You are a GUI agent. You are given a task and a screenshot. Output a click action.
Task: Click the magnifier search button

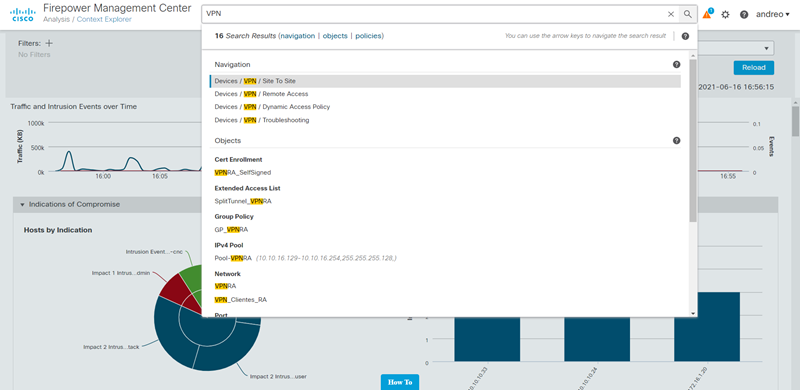point(688,14)
